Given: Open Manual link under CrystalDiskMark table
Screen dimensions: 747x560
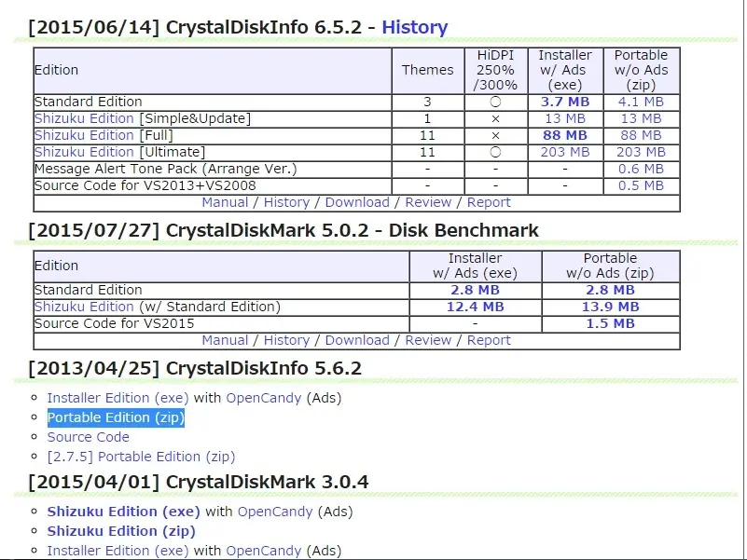Looking at the screenshot, I should click(225, 340).
